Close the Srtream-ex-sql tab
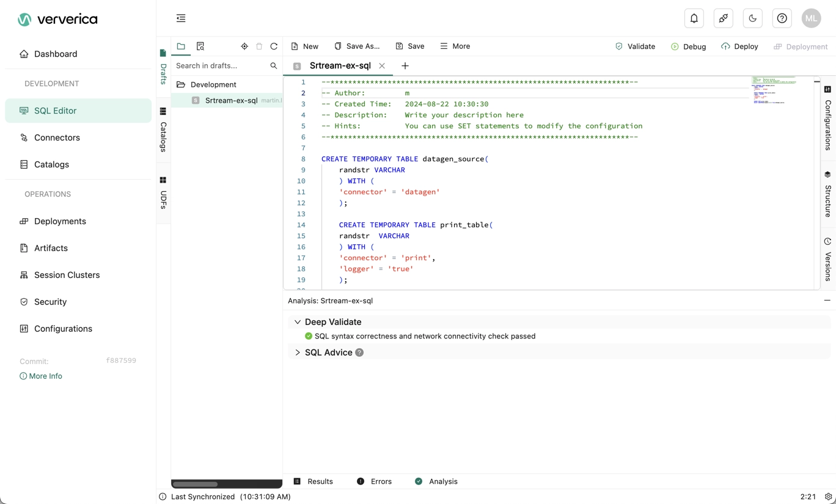Image resolution: width=836 pixels, height=504 pixels. tap(382, 65)
